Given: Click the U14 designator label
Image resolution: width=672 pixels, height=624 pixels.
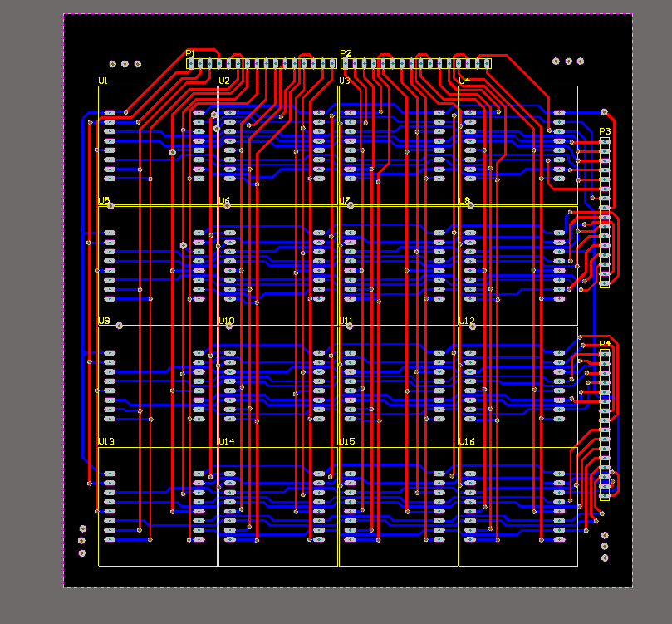Looking at the screenshot, I should [x=226, y=441].
